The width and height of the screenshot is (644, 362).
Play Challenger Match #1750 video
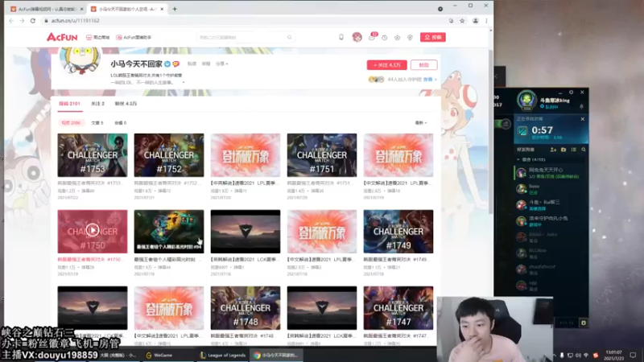[x=93, y=230]
